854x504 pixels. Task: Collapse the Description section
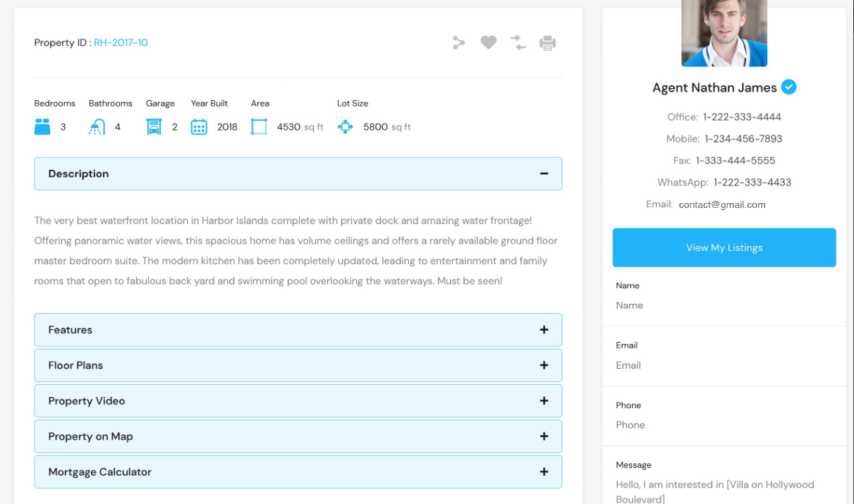(544, 174)
